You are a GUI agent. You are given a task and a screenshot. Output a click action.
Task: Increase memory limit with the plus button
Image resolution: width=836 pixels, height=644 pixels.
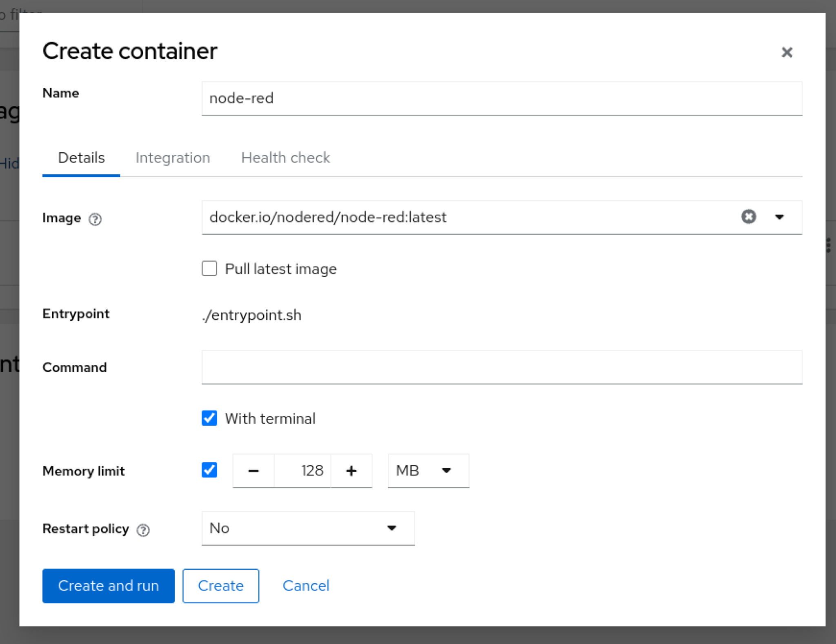pos(351,471)
